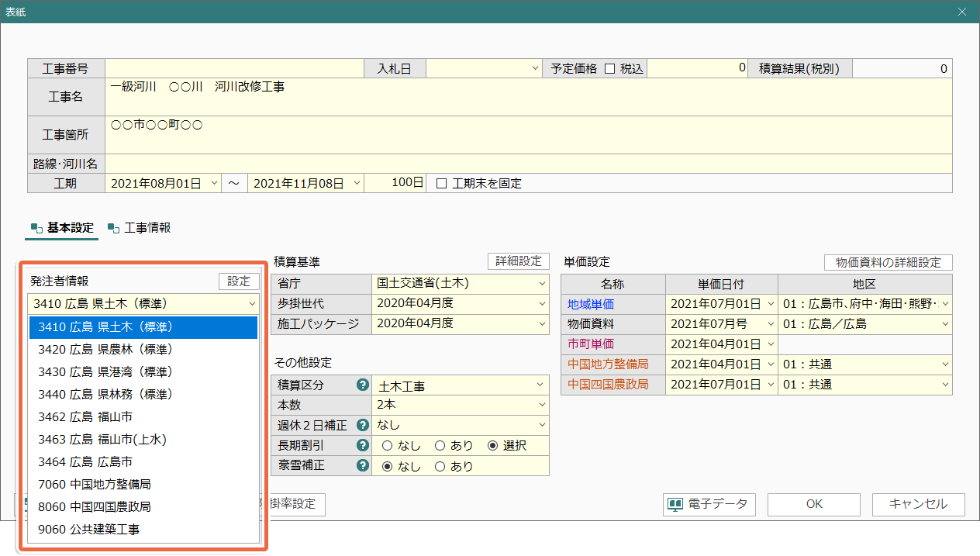
Task: Open the 工期 end date 2021年11月08日 dropdown
Action: tap(357, 184)
